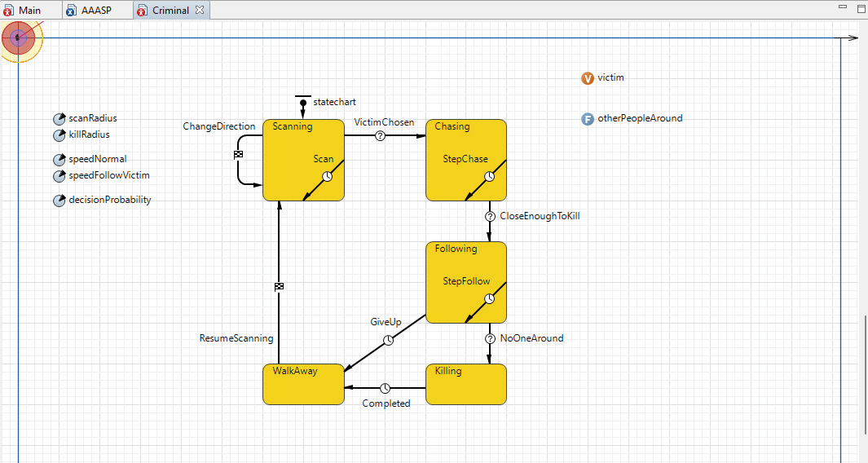868x463 pixels.
Task: Select the scanRadius parameter icon
Action: tap(59, 119)
